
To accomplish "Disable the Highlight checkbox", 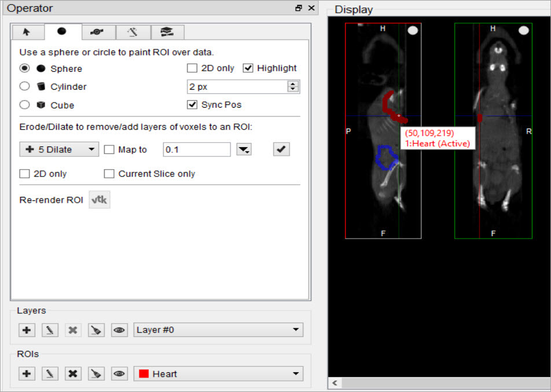I will pyautogui.click(x=248, y=68).
